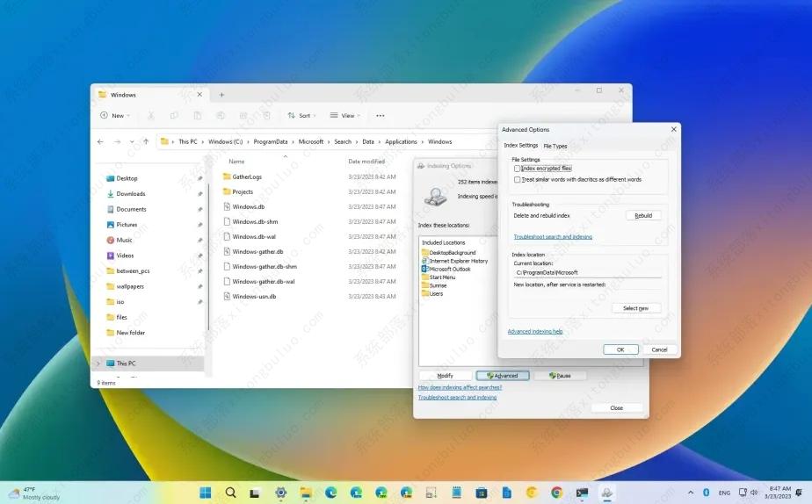Select Windows-usn.db file name

point(254,297)
